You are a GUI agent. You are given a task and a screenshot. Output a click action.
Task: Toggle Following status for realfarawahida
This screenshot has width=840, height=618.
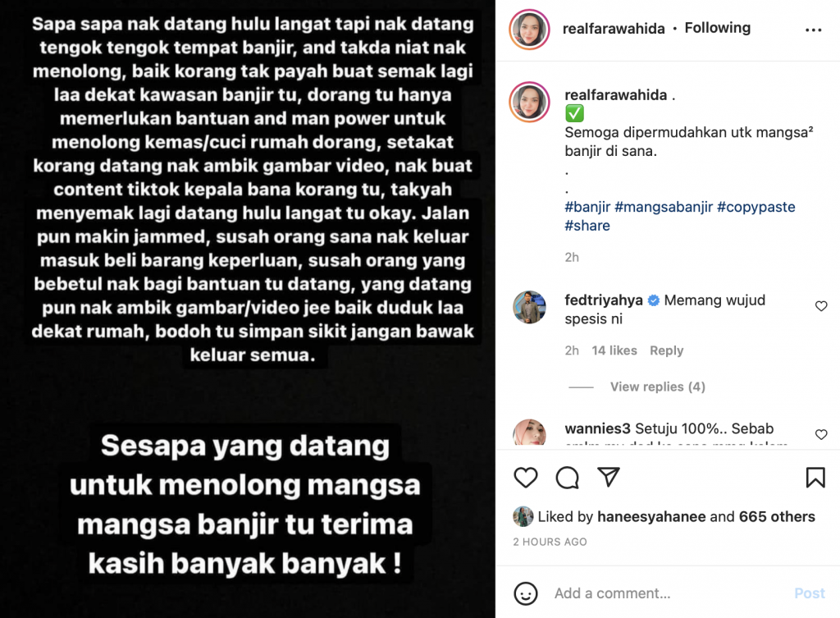[x=717, y=28]
